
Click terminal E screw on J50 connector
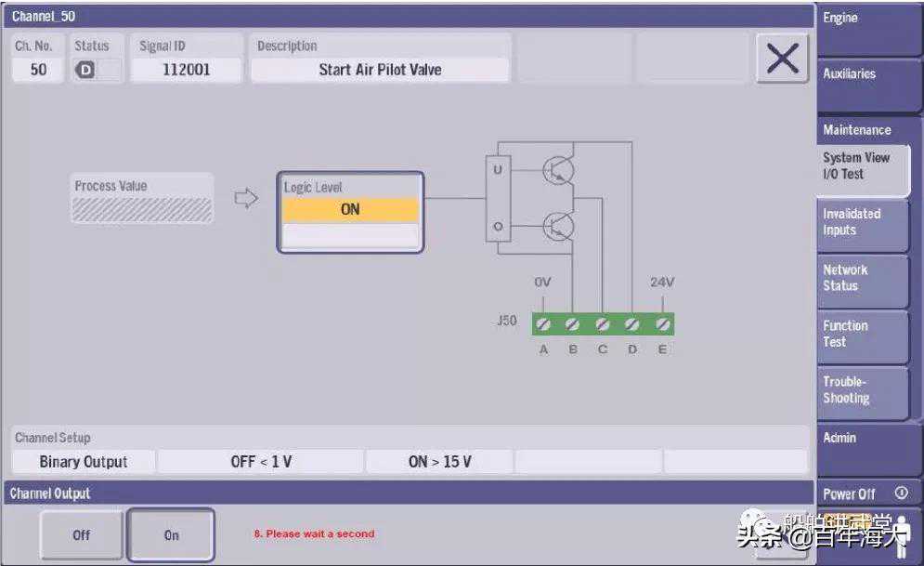pyautogui.click(x=662, y=324)
